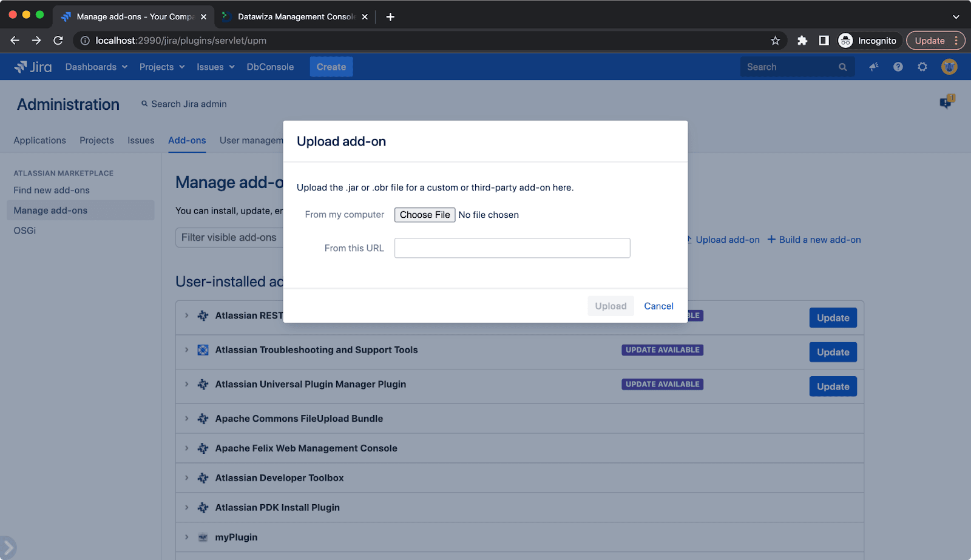Select the Add-ons admin tab
The image size is (971, 560).
pyautogui.click(x=187, y=140)
